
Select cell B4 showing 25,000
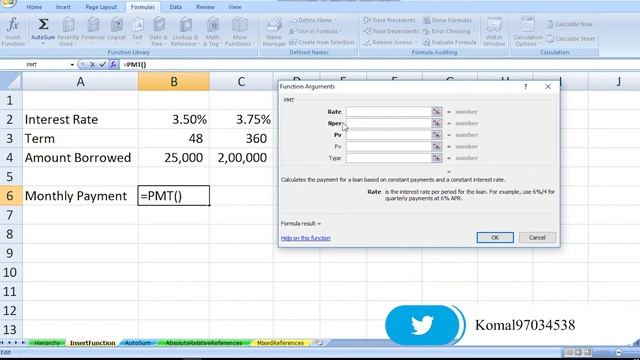(x=174, y=158)
